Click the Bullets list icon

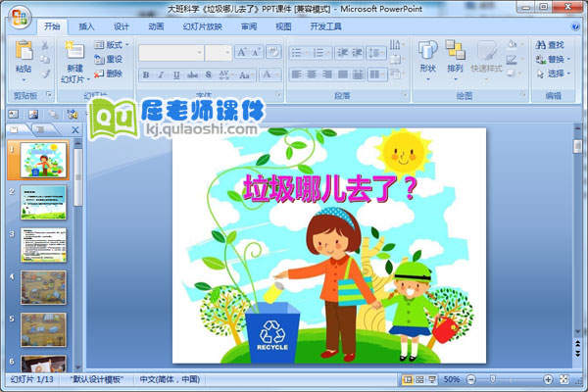297,53
